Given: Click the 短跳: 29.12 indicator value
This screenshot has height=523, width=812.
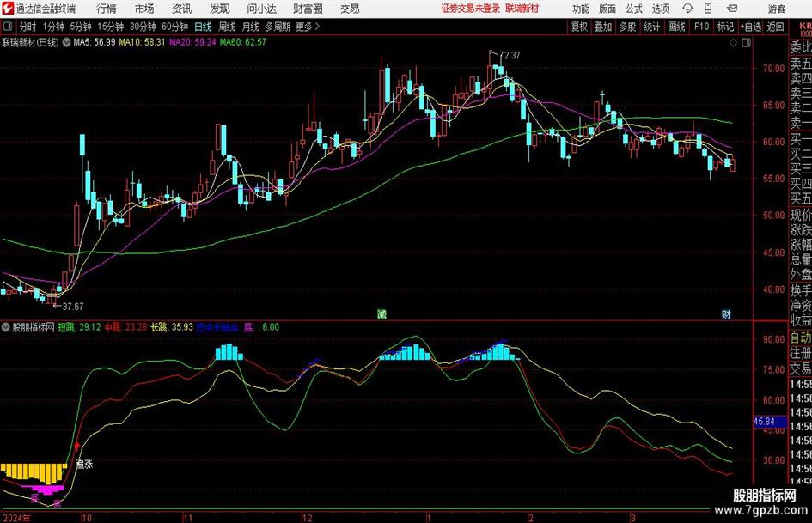Looking at the screenshot, I should [79, 327].
